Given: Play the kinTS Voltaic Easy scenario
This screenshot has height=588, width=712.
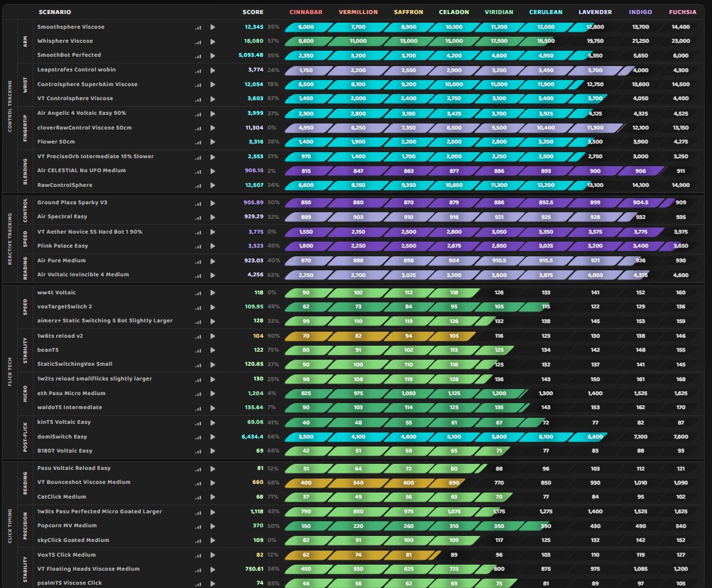Looking at the screenshot, I should 212,423.
